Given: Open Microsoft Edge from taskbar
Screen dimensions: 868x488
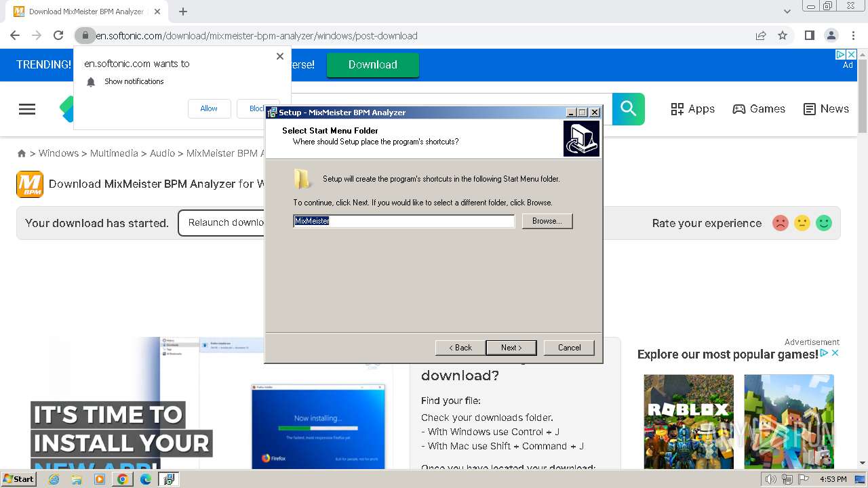Looking at the screenshot, I should click(146, 479).
